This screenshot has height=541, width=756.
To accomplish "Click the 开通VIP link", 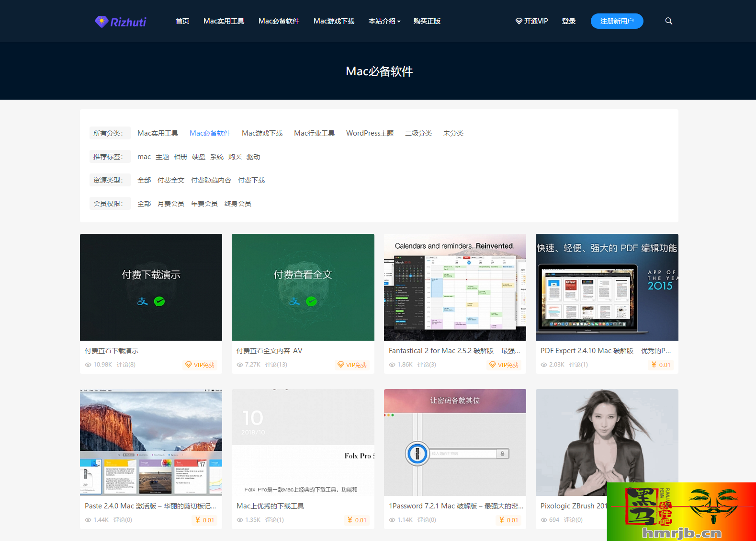I will pyautogui.click(x=531, y=21).
